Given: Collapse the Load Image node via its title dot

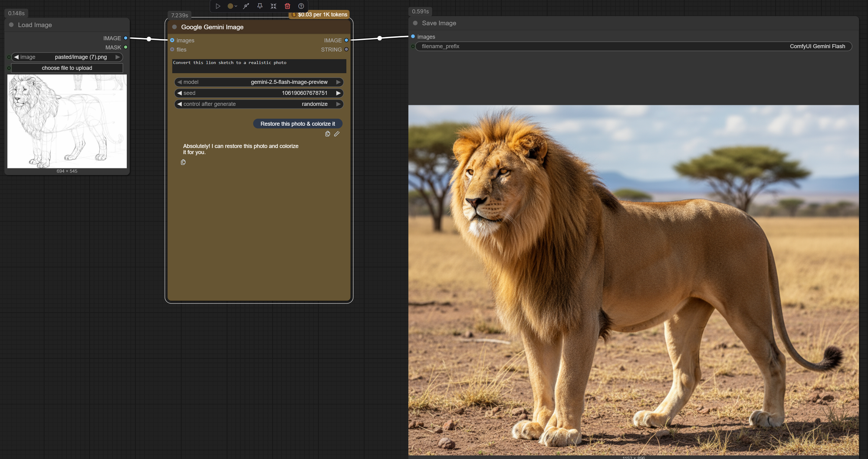Looking at the screenshot, I should 10,25.
